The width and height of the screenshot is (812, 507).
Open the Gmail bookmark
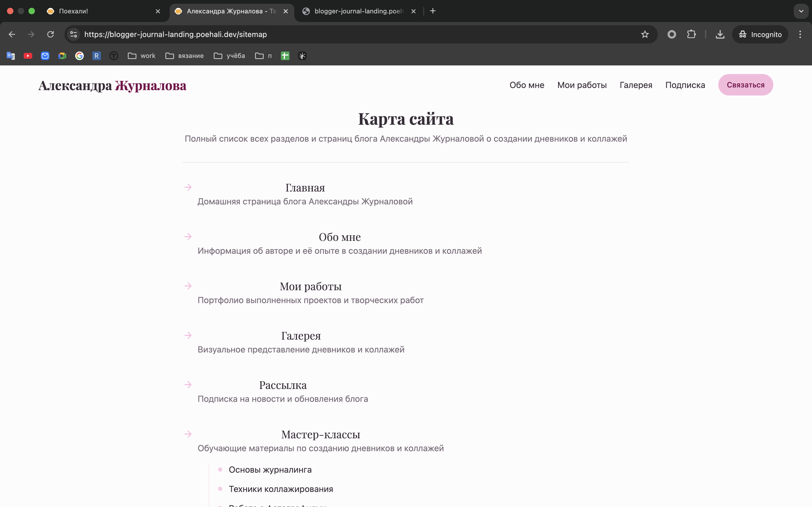coord(45,56)
